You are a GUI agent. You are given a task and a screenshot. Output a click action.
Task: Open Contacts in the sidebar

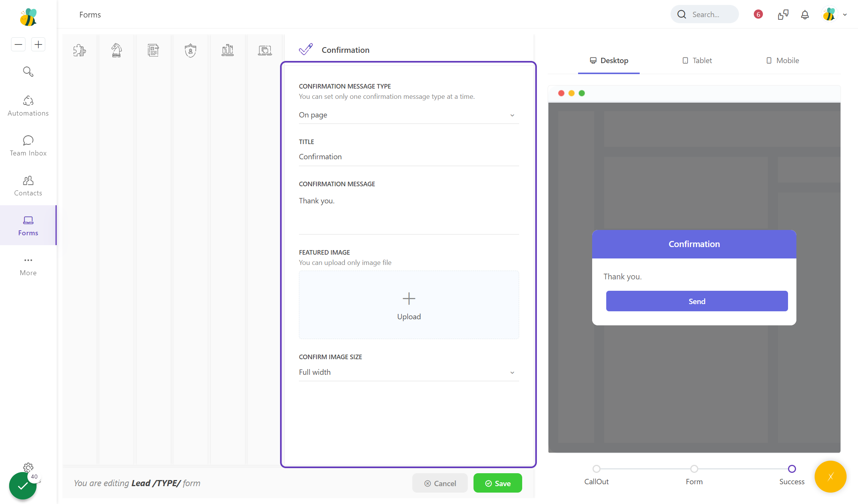tap(28, 186)
